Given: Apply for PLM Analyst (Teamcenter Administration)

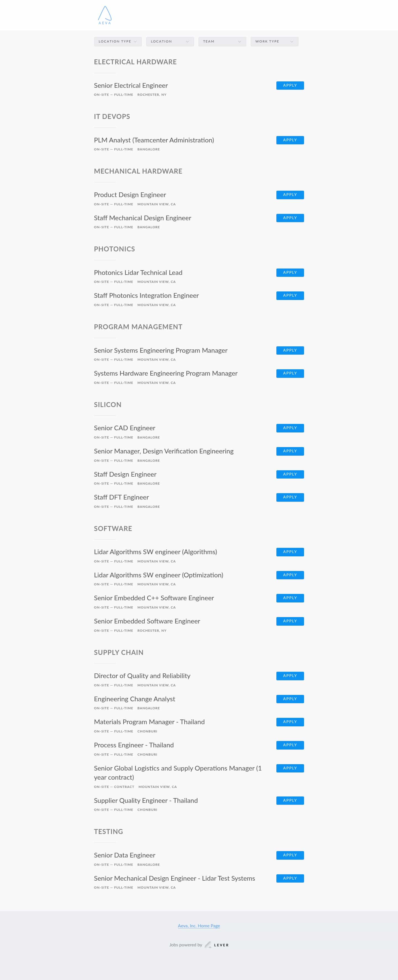Looking at the screenshot, I should pos(290,140).
